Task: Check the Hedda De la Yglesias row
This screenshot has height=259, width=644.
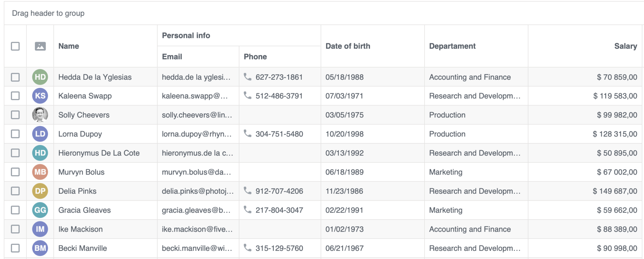Action: tap(15, 77)
